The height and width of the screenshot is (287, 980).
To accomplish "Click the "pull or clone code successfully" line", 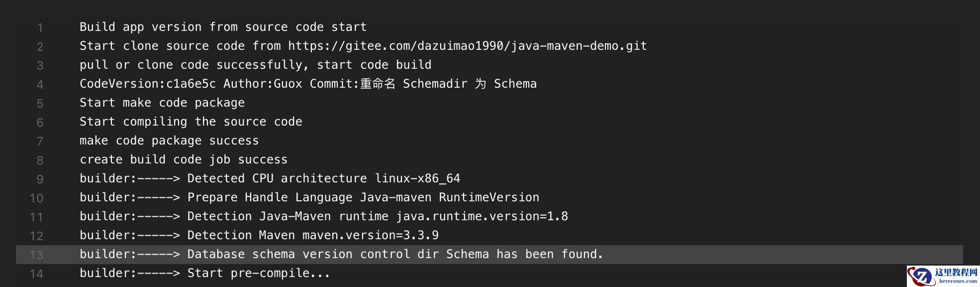I will (x=255, y=65).
